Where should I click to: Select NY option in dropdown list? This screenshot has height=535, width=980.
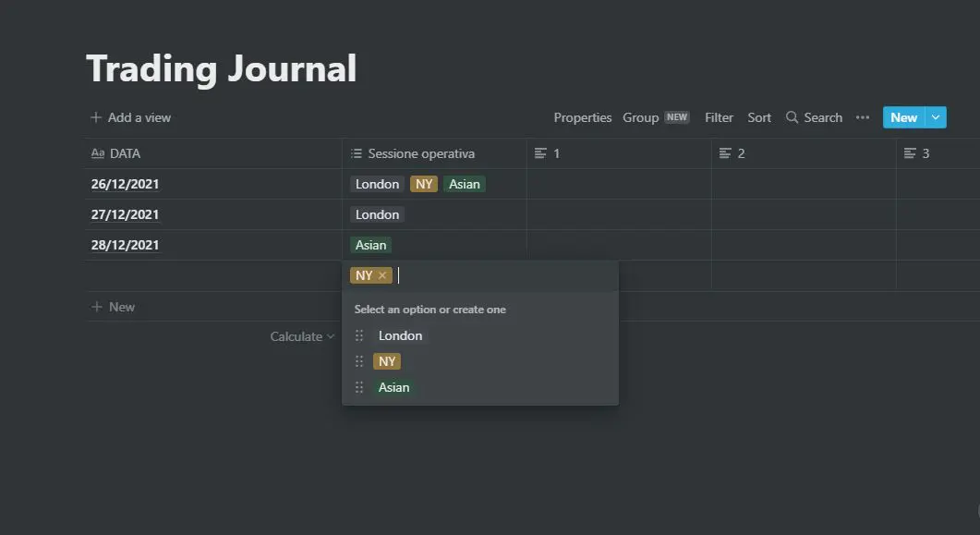[x=387, y=361]
